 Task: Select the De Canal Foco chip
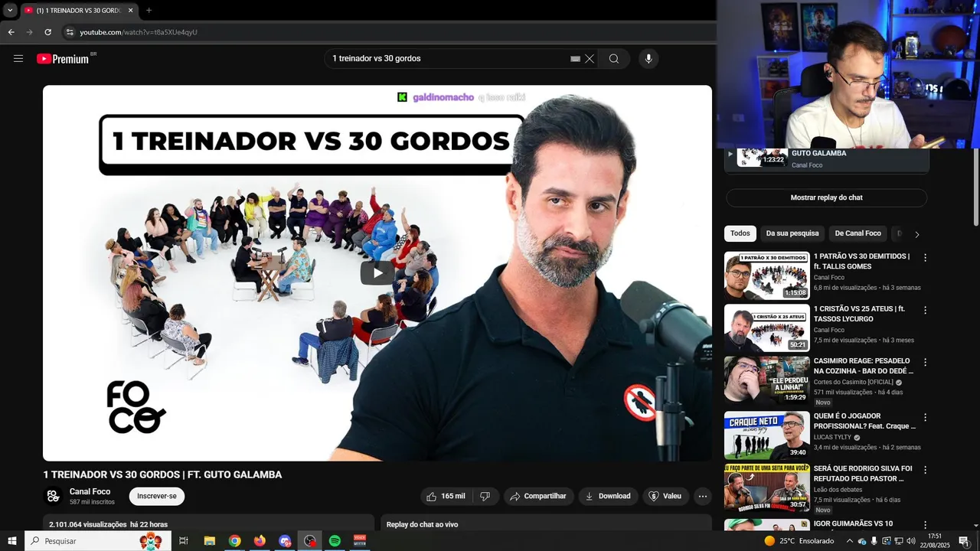tap(857, 233)
